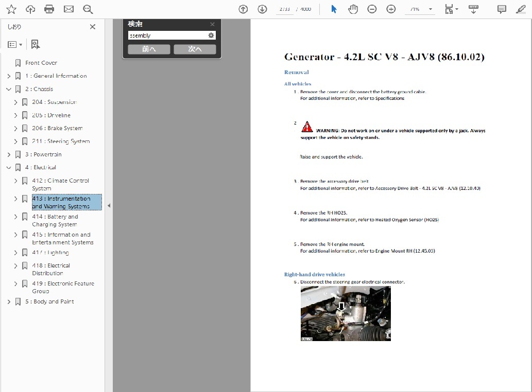Click the next result button 次へ

195,49
